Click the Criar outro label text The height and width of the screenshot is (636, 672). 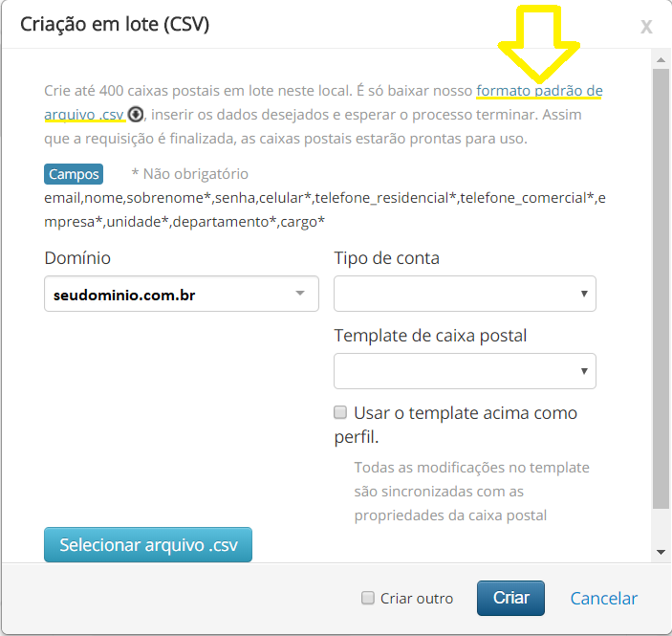point(417,599)
